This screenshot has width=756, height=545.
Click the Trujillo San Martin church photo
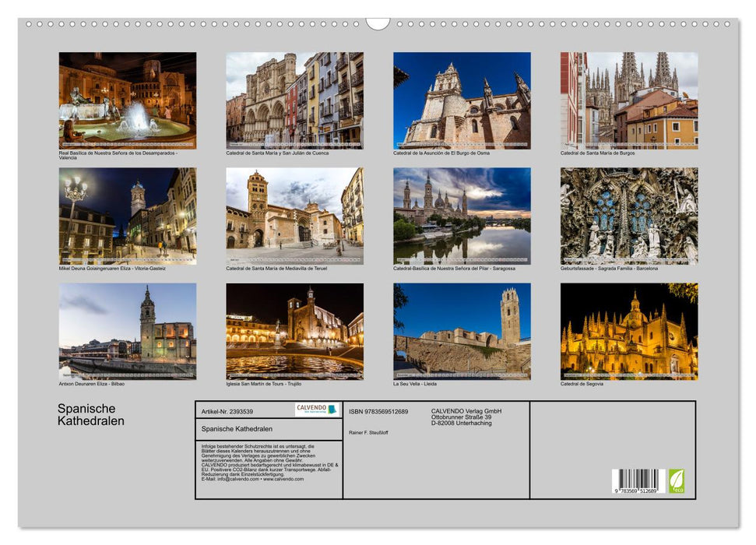tap(294, 332)
